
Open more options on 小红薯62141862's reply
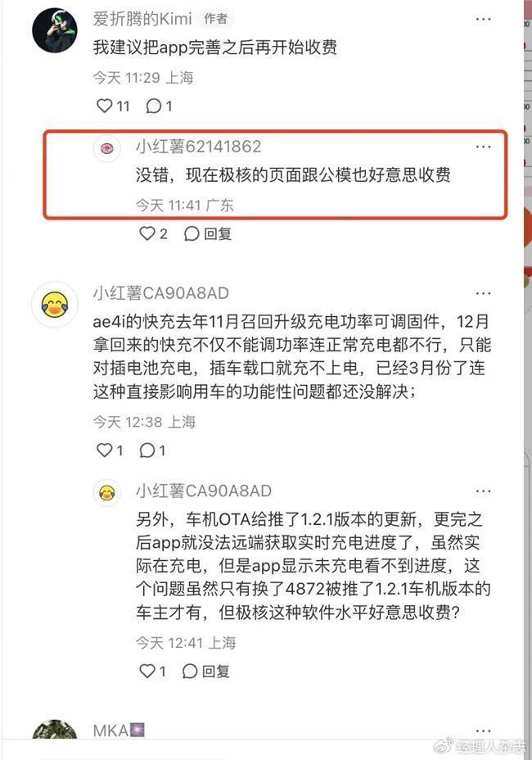pos(483,147)
